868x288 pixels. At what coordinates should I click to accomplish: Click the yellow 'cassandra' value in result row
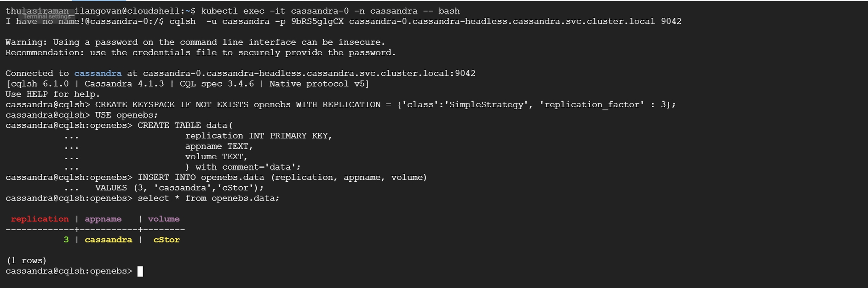click(x=108, y=240)
